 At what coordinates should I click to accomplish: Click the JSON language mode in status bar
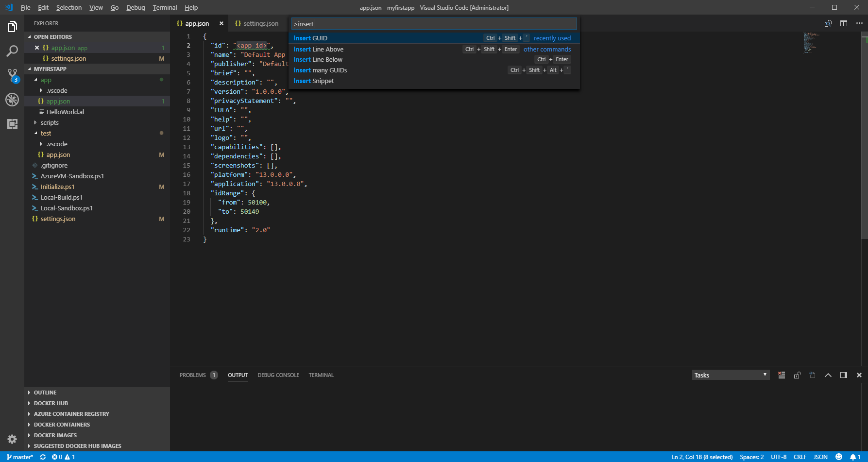[x=820, y=457]
